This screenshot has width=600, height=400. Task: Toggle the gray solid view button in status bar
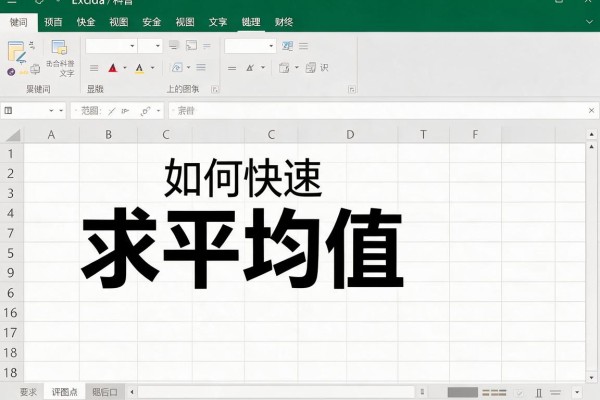[x=463, y=392]
